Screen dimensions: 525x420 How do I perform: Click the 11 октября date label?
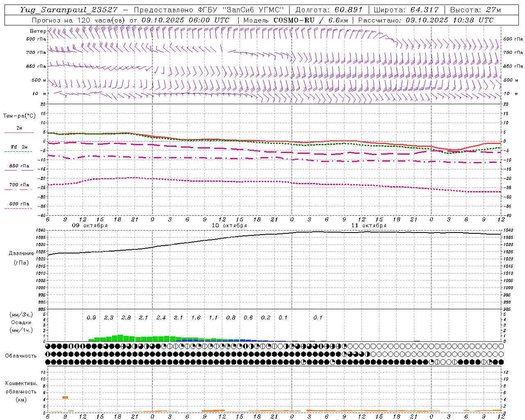(369, 226)
